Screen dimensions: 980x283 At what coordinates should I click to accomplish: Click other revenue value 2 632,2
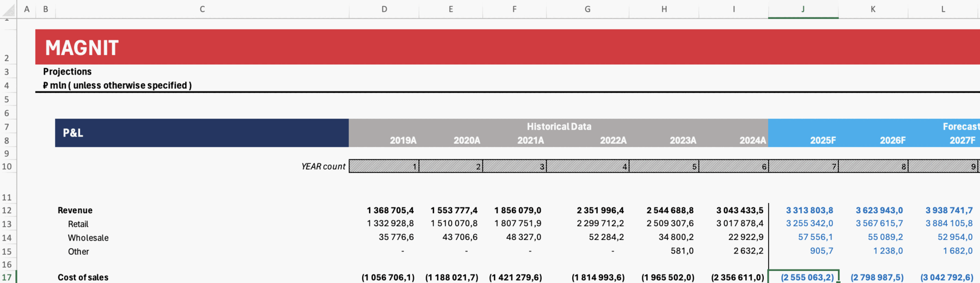click(x=748, y=251)
